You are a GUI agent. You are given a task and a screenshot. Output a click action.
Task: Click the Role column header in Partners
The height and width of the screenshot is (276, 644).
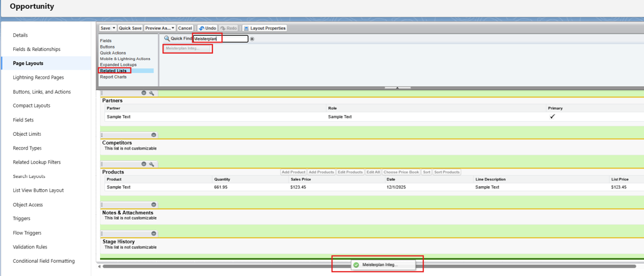click(x=332, y=108)
